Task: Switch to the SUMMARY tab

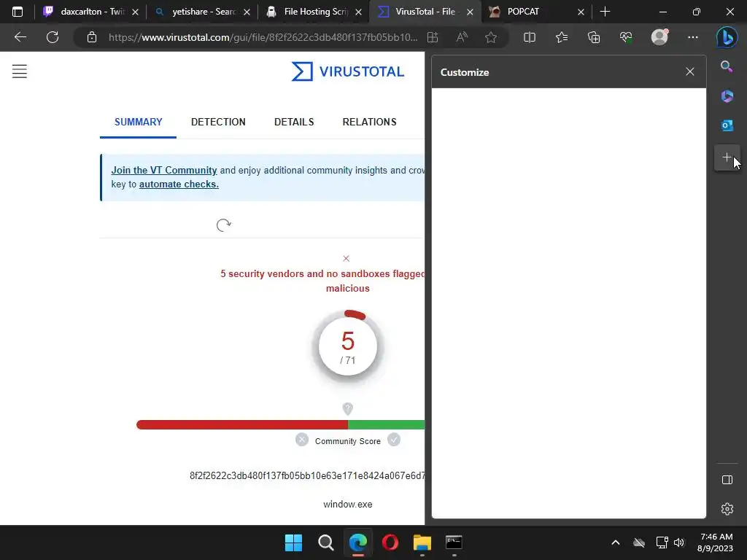Action: pyautogui.click(x=138, y=122)
